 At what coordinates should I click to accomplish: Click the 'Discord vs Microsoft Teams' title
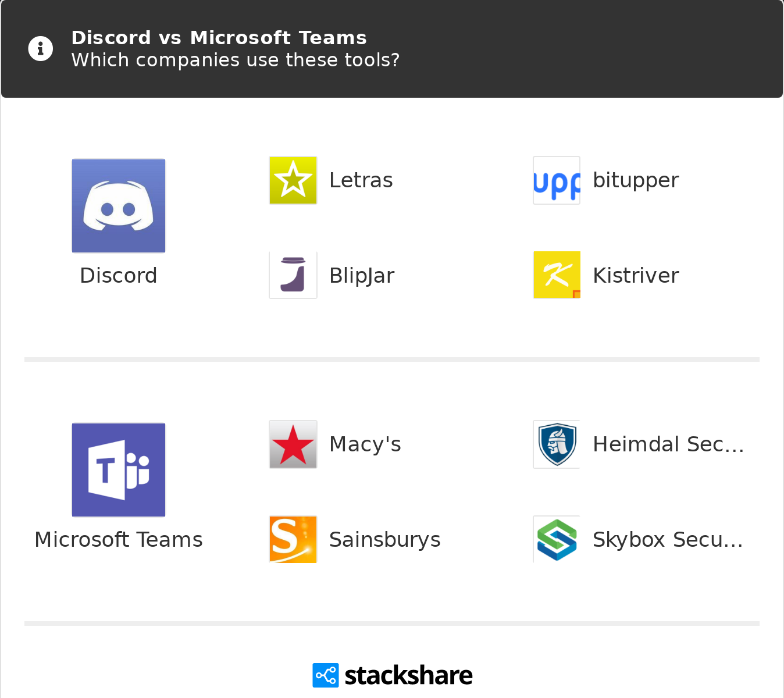[219, 38]
